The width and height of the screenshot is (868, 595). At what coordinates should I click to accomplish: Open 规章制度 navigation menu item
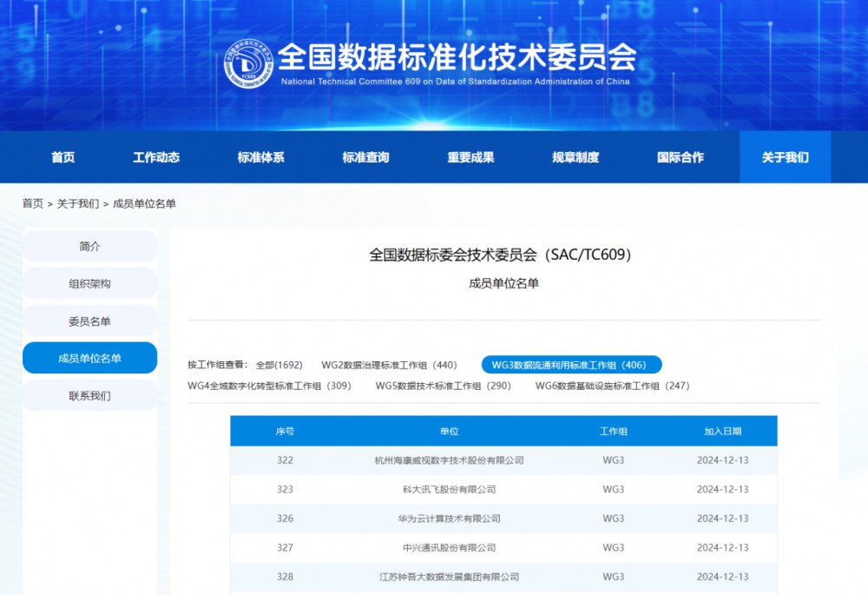tap(575, 157)
